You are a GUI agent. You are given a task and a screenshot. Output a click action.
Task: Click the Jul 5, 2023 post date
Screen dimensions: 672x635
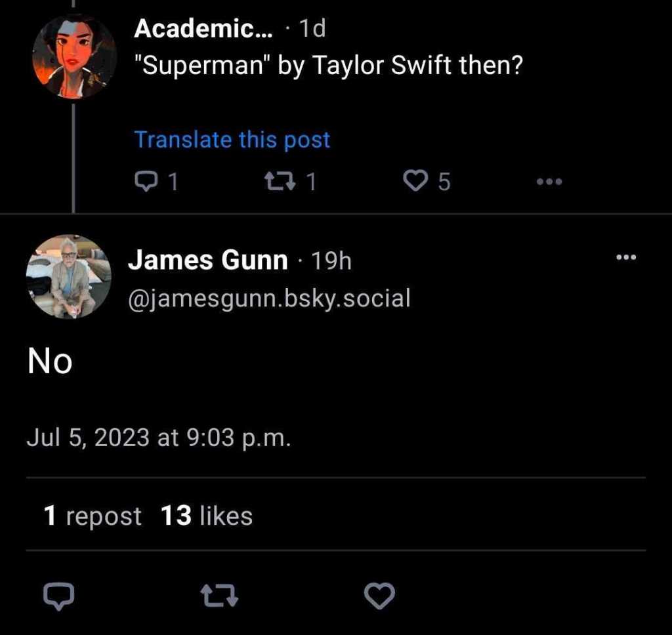click(158, 438)
